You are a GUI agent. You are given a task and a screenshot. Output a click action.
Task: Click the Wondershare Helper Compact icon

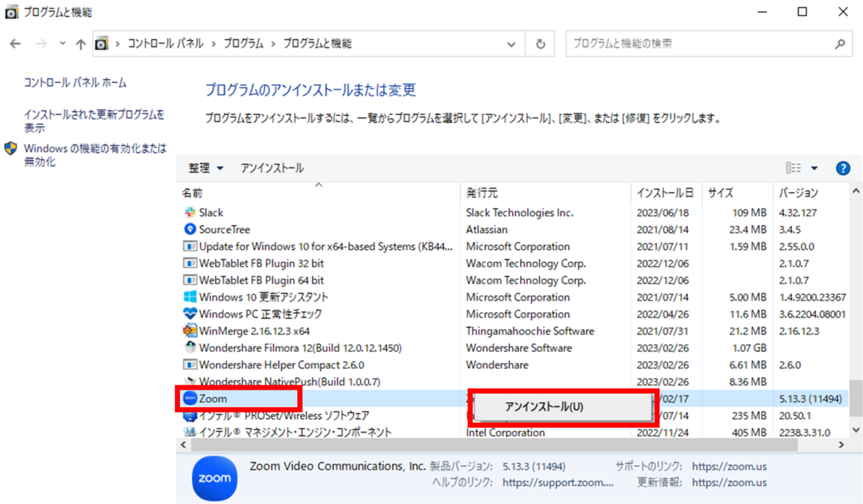(190, 365)
